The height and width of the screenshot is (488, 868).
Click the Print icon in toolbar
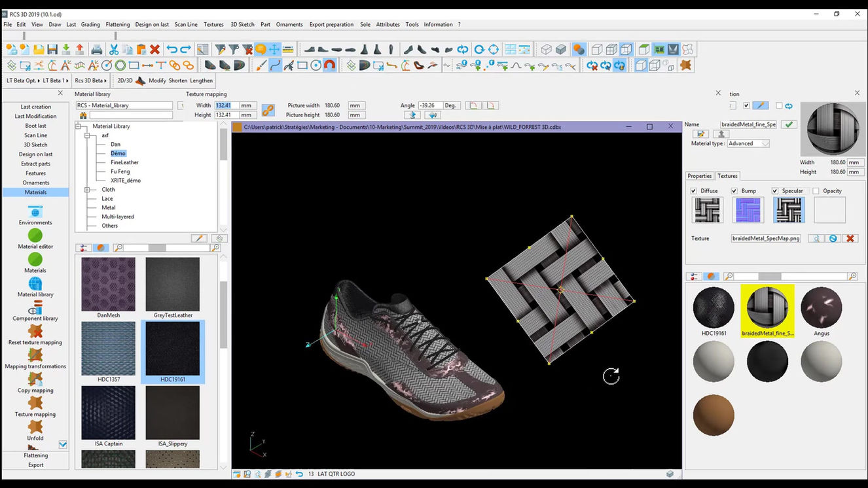(x=97, y=50)
